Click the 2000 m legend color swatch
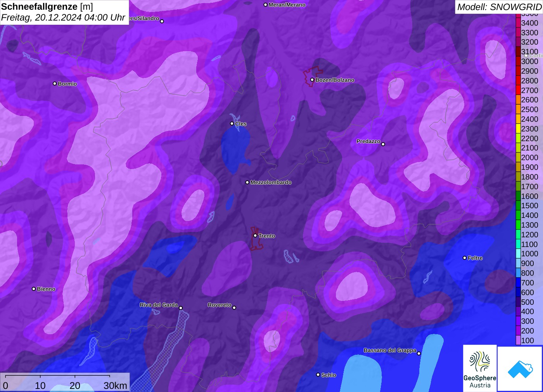The image size is (543, 392). (x=518, y=157)
